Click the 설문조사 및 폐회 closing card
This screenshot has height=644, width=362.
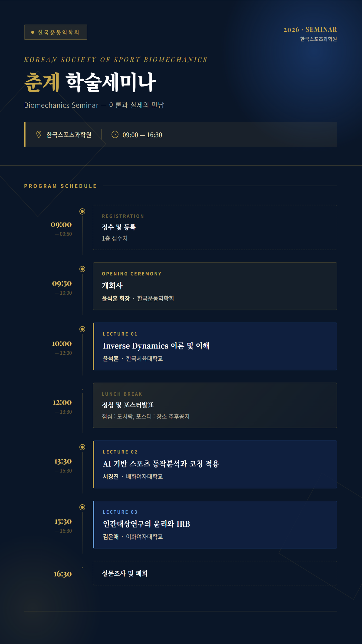(215, 573)
